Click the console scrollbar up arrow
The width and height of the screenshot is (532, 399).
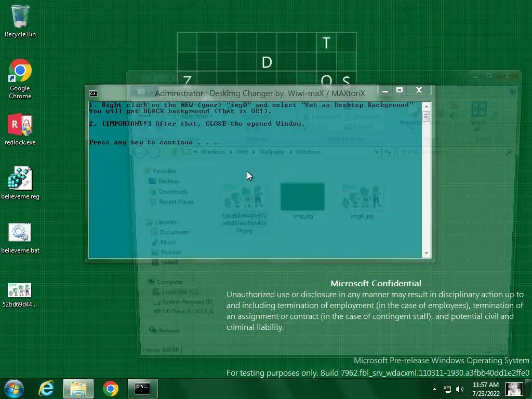coord(427,106)
